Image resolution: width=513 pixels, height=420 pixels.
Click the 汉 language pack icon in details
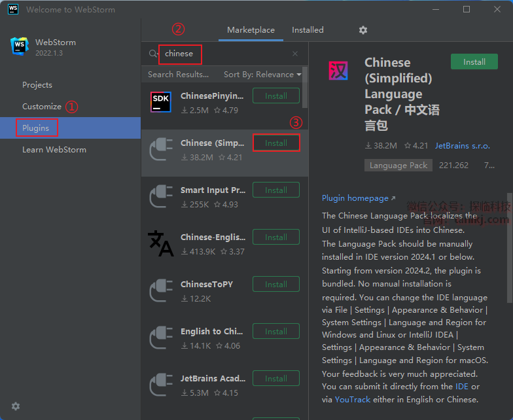338,71
